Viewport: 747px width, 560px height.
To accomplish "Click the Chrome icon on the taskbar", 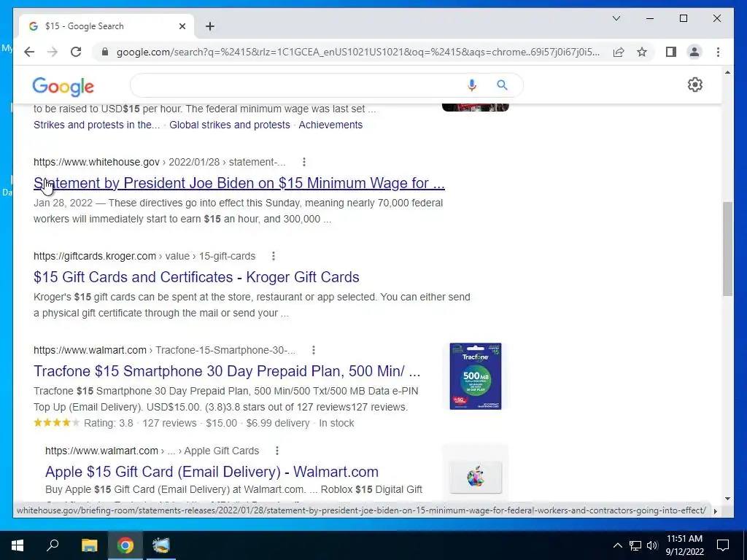I will (x=125, y=545).
